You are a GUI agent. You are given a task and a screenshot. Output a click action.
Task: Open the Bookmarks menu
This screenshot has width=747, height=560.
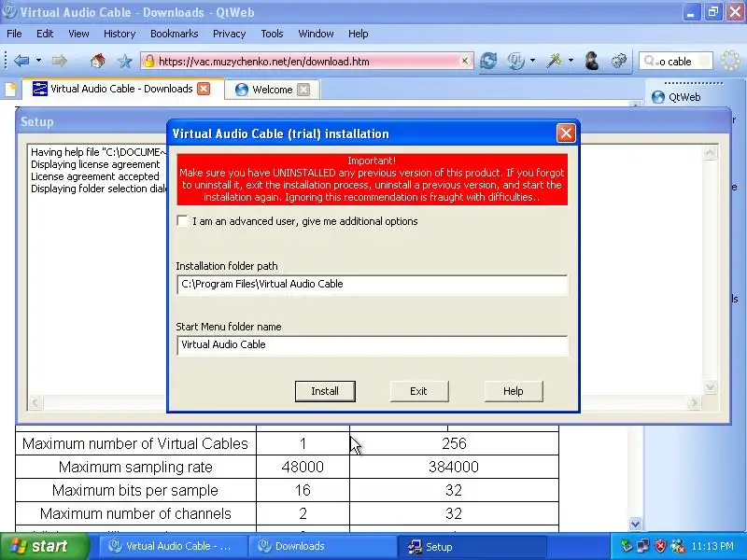[x=175, y=34]
